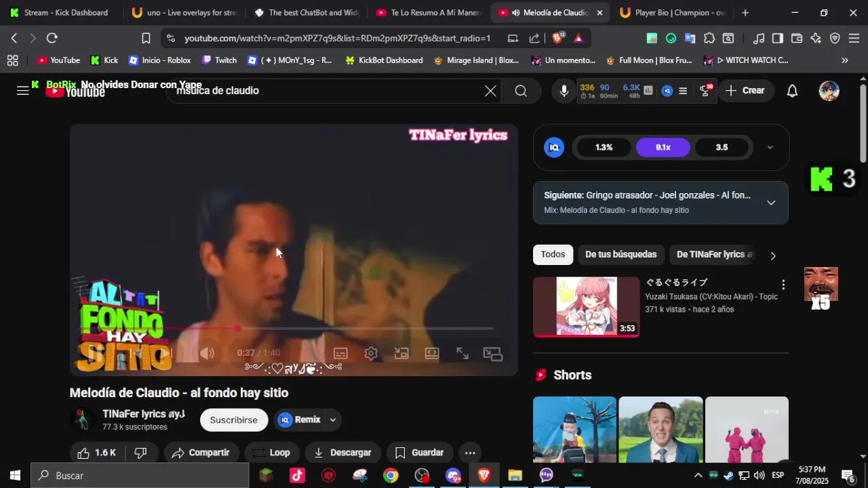Reload the page
The width and height of the screenshot is (868, 488).
pos(52,39)
